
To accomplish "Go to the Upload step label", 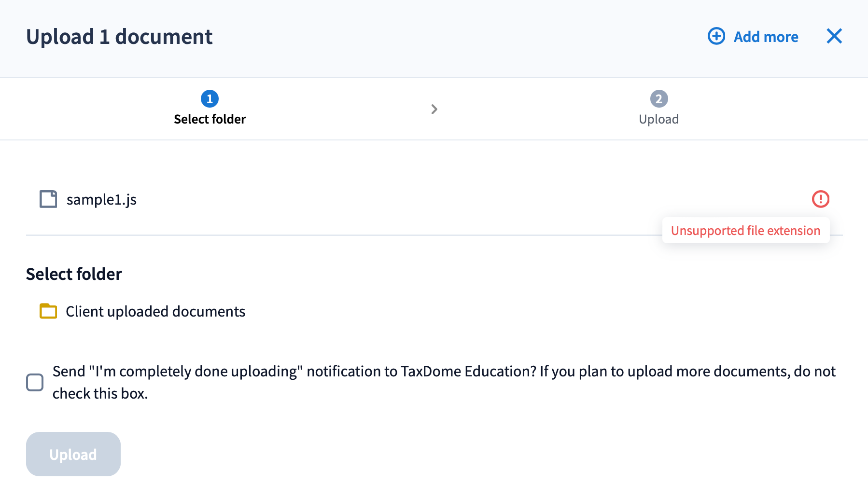I will [658, 119].
